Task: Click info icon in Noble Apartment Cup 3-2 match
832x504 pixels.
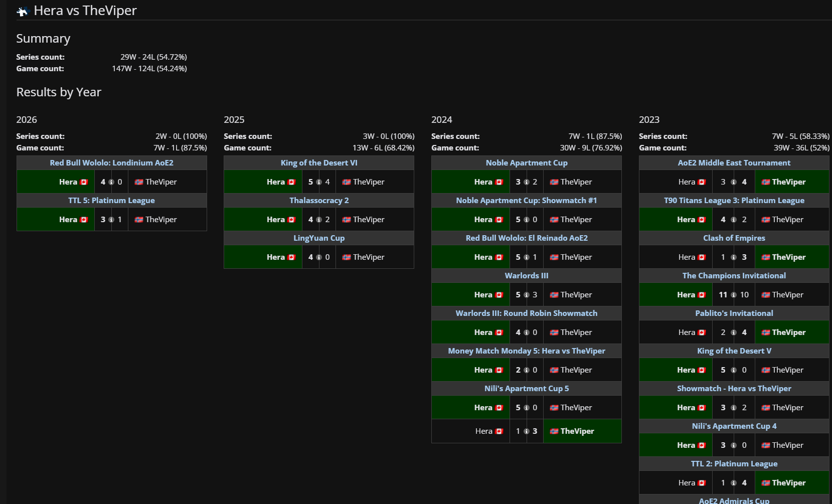Action: click(x=527, y=182)
